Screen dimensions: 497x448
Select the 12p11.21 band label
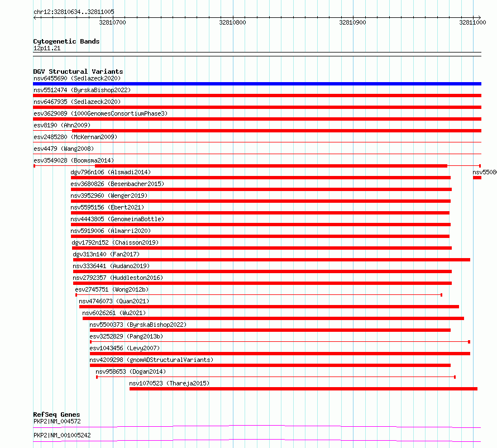[x=47, y=48]
